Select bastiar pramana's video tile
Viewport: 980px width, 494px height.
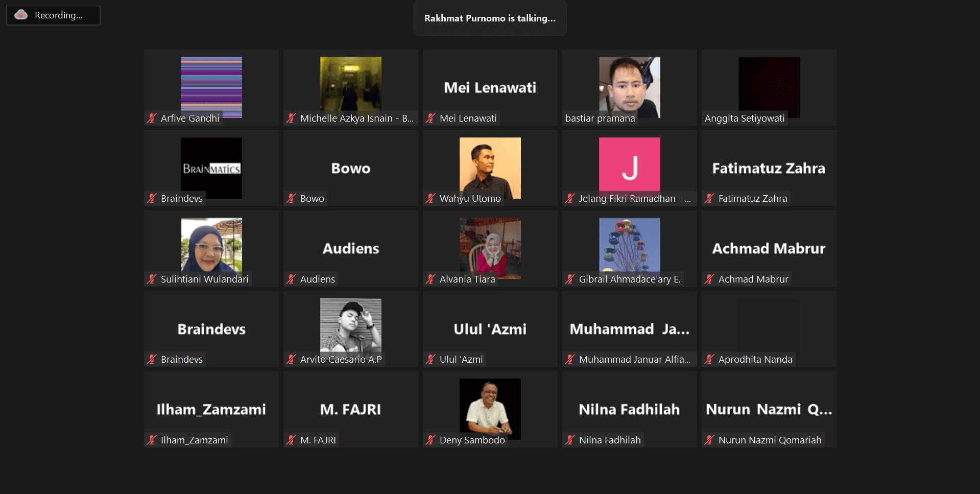click(x=629, y=86)
